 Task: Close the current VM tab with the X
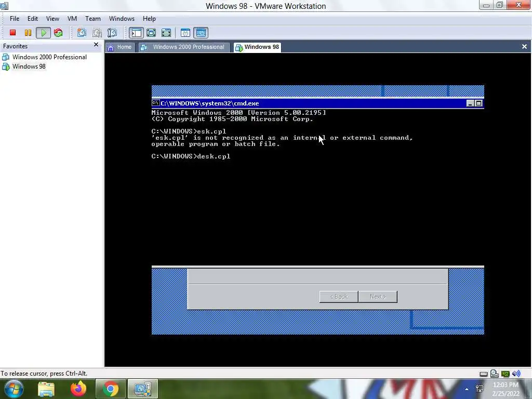pyautogui.click(x=524, y=47)
